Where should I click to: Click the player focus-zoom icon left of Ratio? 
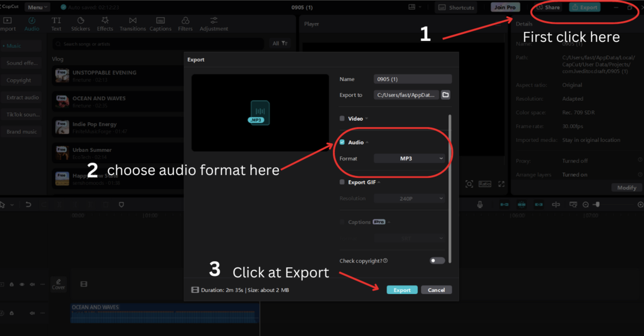click(x=469, y=184)
